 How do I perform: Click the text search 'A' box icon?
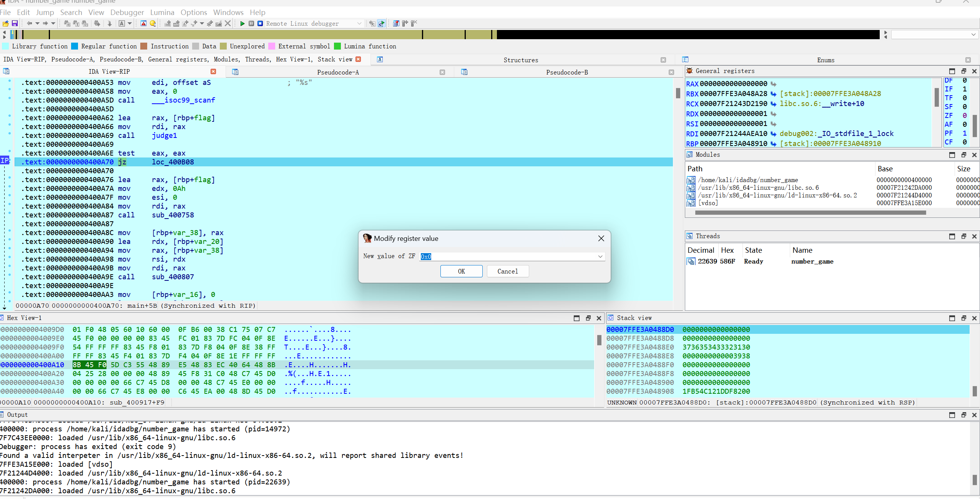pyautogui.click(x=121, y=23)
